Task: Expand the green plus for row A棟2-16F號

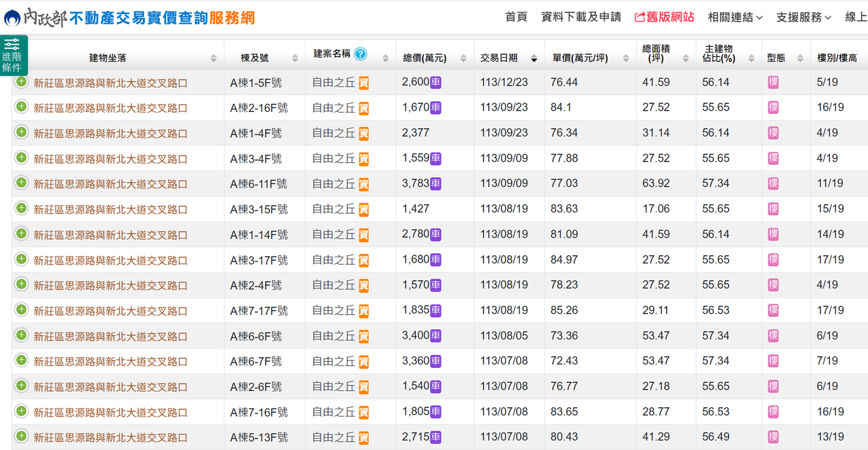Action: pos(21,107)
